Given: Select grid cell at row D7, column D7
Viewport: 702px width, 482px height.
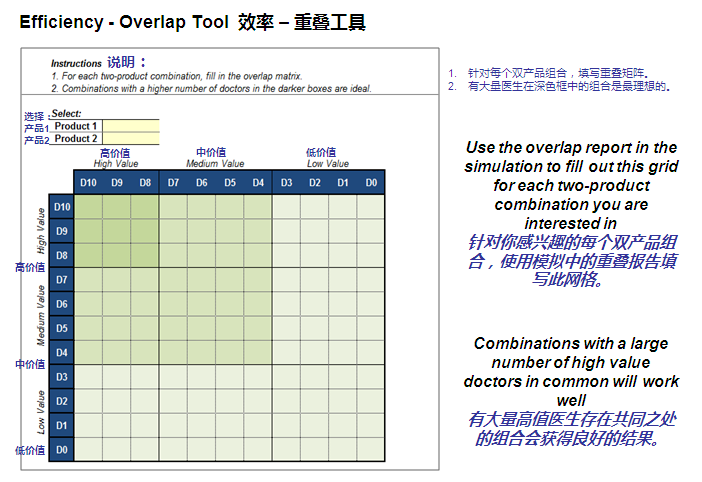Looking at the screenshot, I should pos(173,280).
